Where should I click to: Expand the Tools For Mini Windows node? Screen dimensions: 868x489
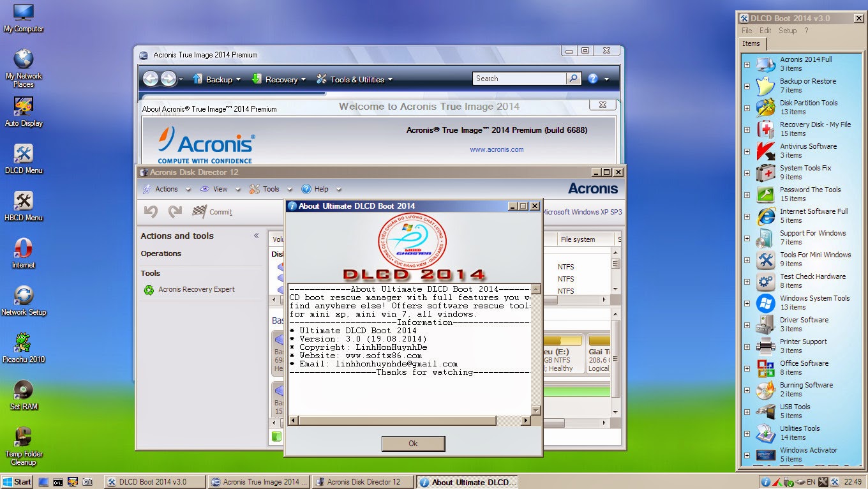(747, 260)
